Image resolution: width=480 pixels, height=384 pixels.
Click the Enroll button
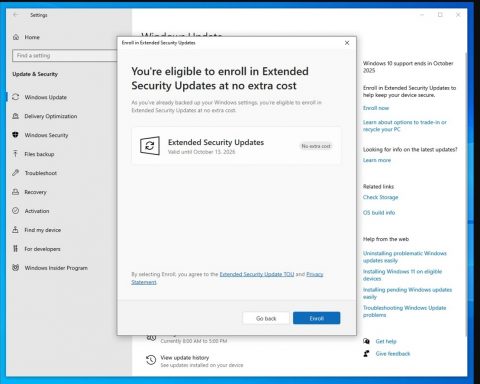tap(317, 318)
